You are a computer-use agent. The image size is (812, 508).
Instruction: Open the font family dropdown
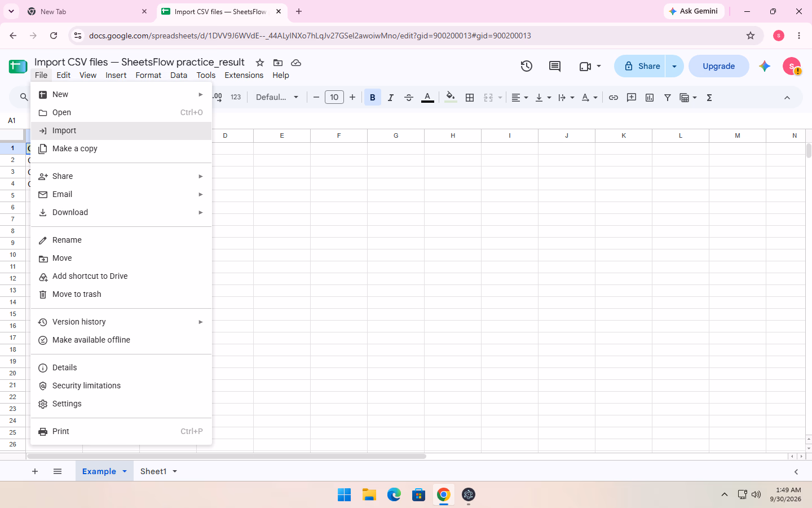point(277,98)
